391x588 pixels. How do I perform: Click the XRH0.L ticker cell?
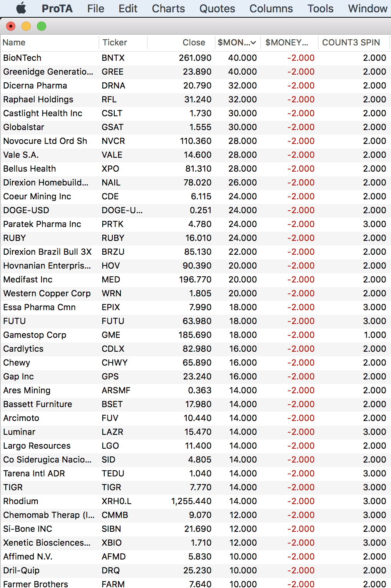pyautogui.click(x=116, y=501)
